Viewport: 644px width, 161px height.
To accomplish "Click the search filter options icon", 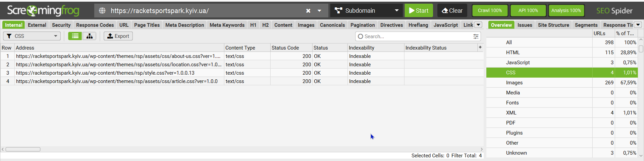I will pyautogui.click(x=476, y=36).
